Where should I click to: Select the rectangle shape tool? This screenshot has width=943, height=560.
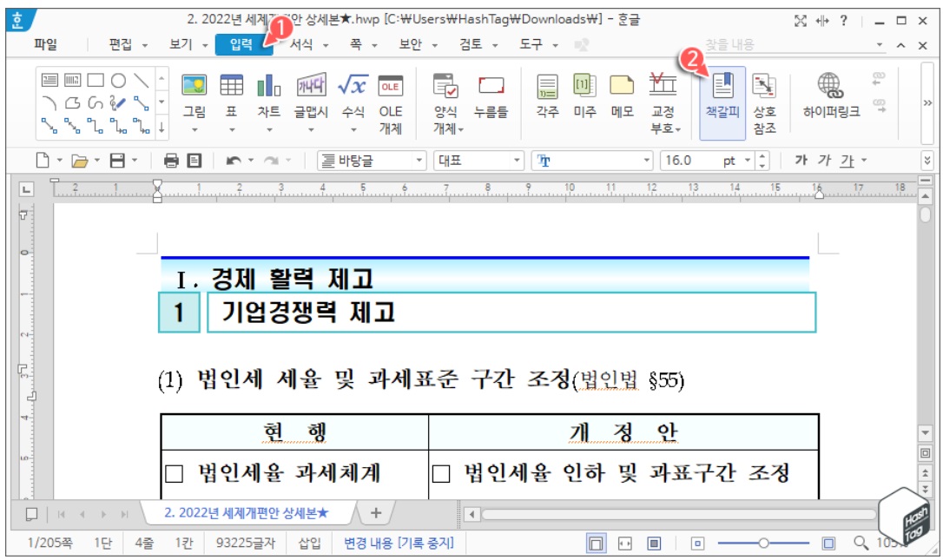coord(96,80)
